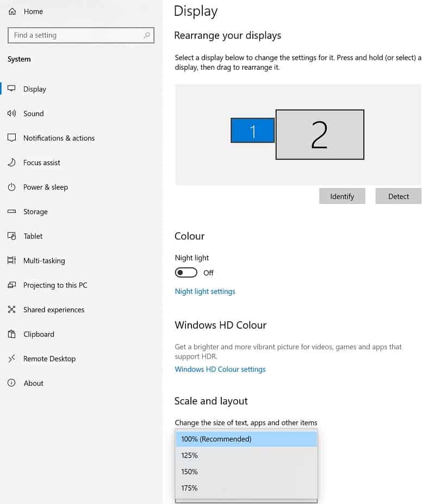Pick the 175% scale option
Image resolution: width=435 pixels, height=504 pixels.
tap(246, 488)
